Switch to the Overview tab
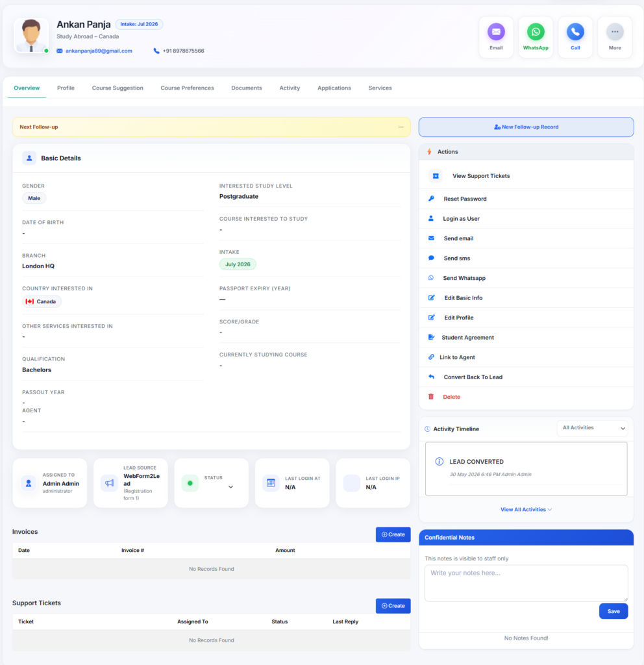 [x=27, y=88]
